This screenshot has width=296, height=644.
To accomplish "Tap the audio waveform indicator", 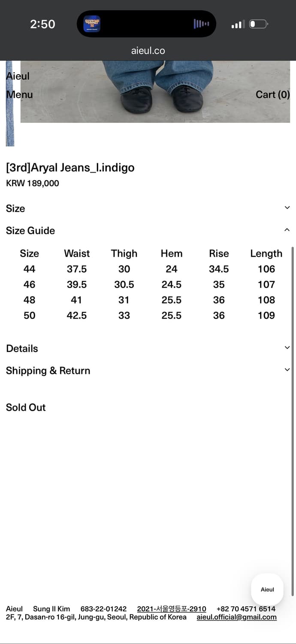I will pyautogui.click(x=201, y=24).
